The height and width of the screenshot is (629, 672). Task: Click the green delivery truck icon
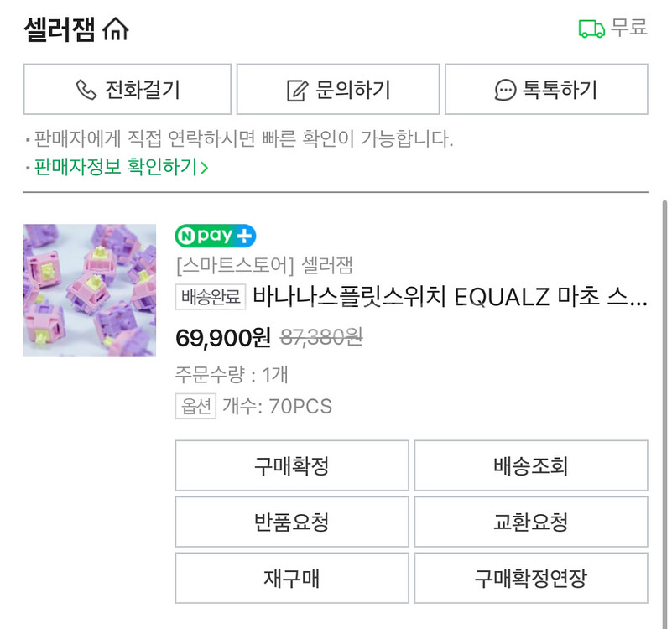tap(591, 29)
